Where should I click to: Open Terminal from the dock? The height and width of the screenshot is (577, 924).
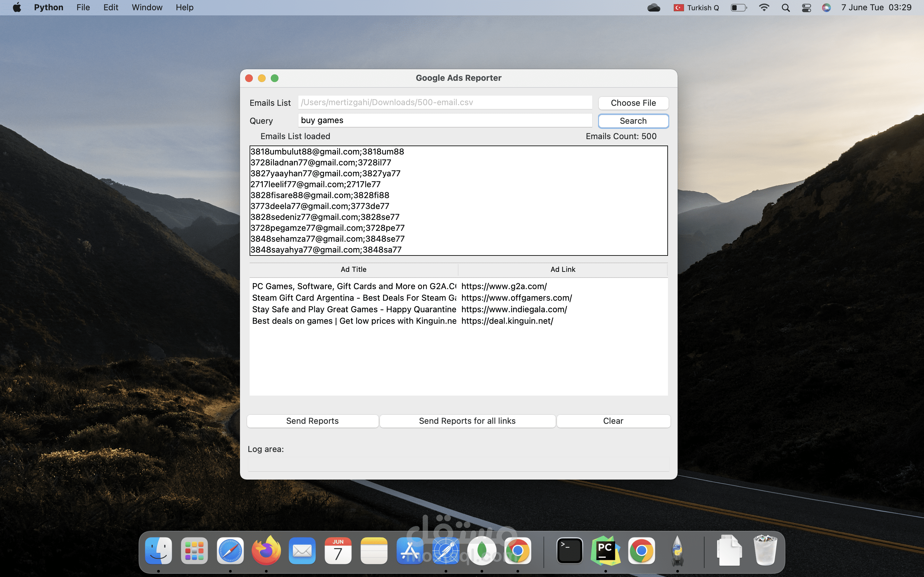pyautogui.click(x=569, y=550)
